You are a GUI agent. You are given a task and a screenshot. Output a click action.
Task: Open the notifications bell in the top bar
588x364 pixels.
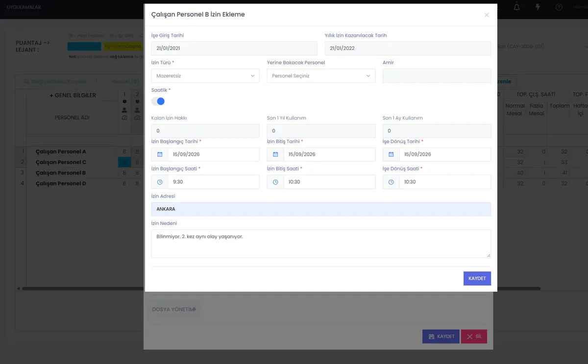pos(517,7)
